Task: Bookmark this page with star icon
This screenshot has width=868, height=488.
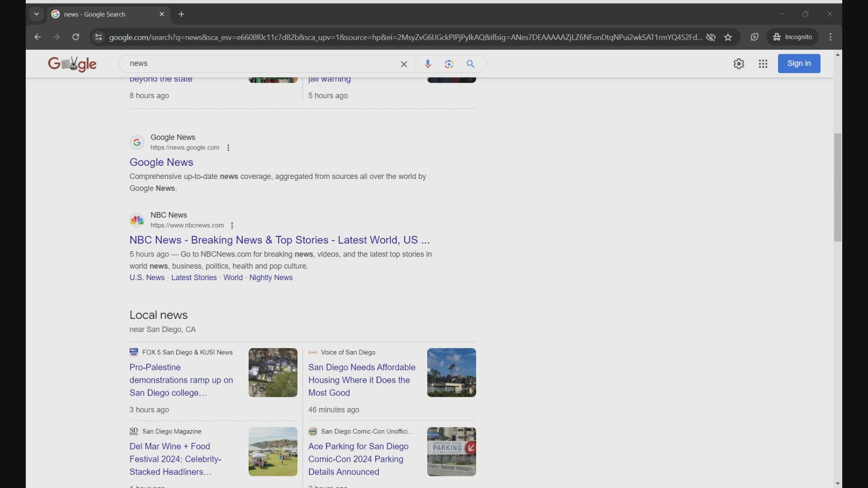Action: click(728, 37)
